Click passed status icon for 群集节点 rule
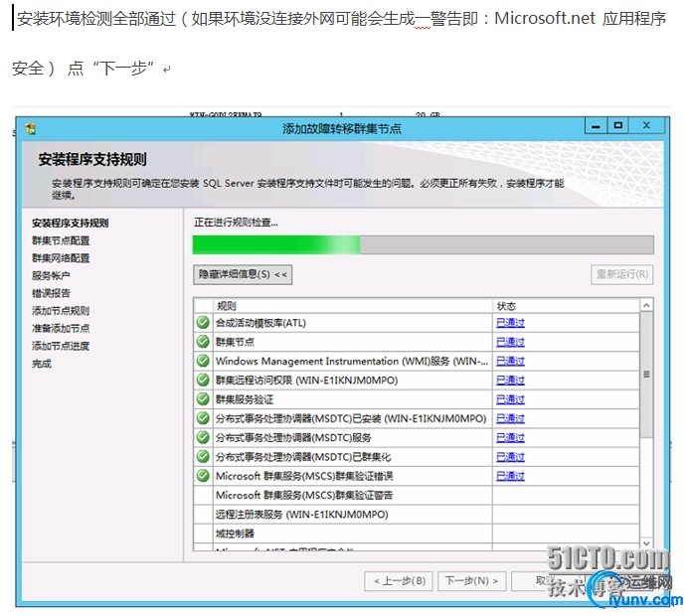This screenshot has height=616, width=689. tap(203, 342)
